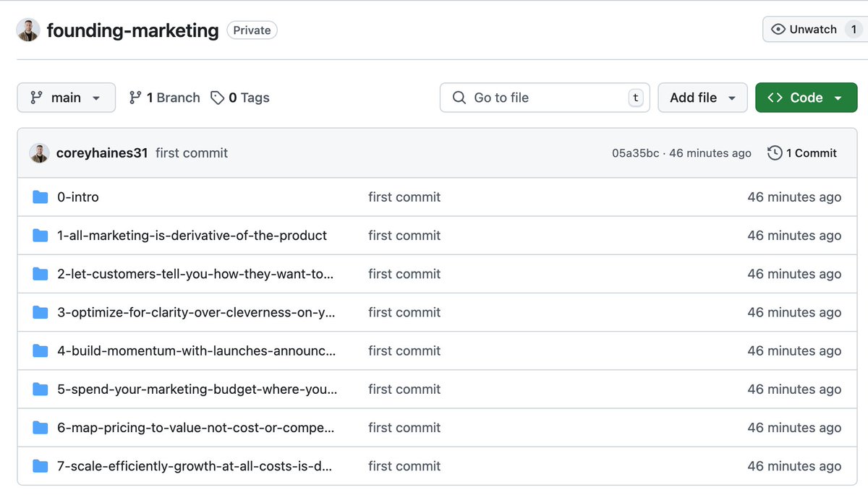868x495 pixels.
Task: Focus the Go to file search field
Action: point(545,98)
